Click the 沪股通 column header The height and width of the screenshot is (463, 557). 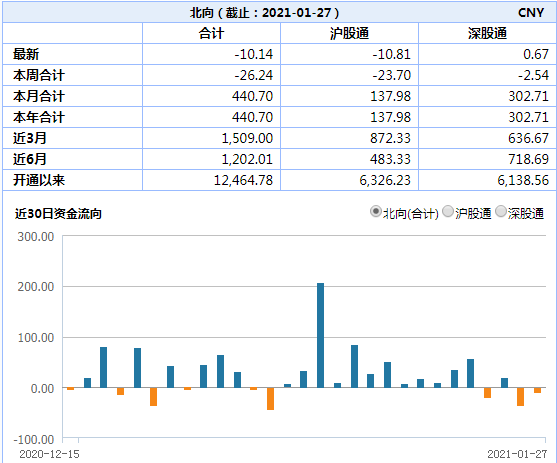349,33
